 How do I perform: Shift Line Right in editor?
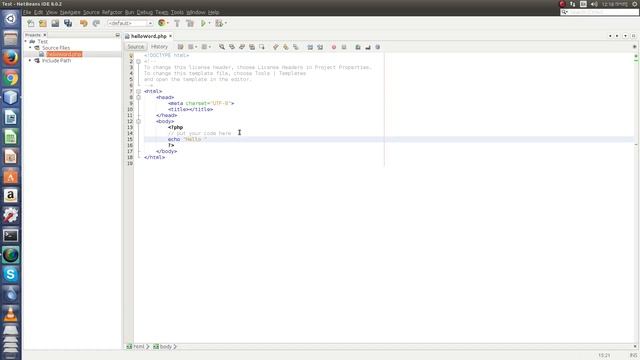tap(320, 47)
